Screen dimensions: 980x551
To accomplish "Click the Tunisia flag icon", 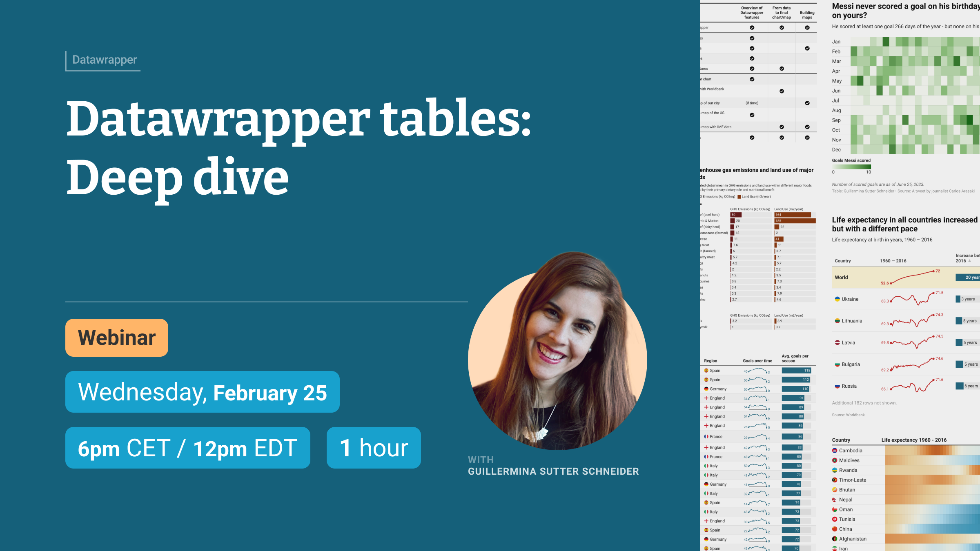I will click(835, 519).
